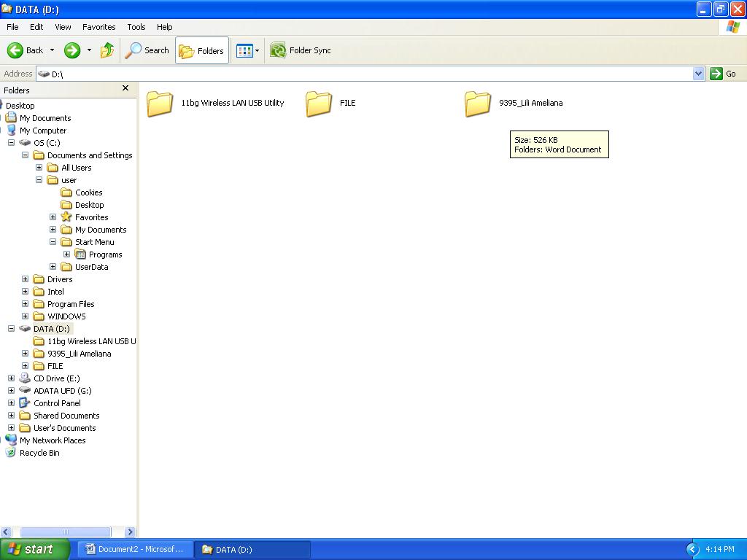The image size is (747, 560).
Task: Collapse the Documents and Settings node
Action: coord(25,155)
